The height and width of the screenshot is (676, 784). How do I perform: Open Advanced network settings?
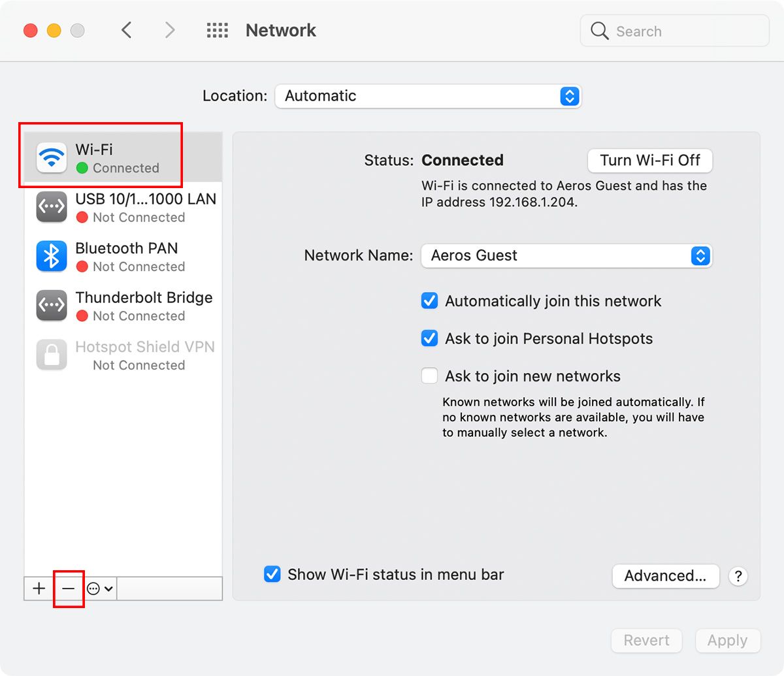click(665, 576)
